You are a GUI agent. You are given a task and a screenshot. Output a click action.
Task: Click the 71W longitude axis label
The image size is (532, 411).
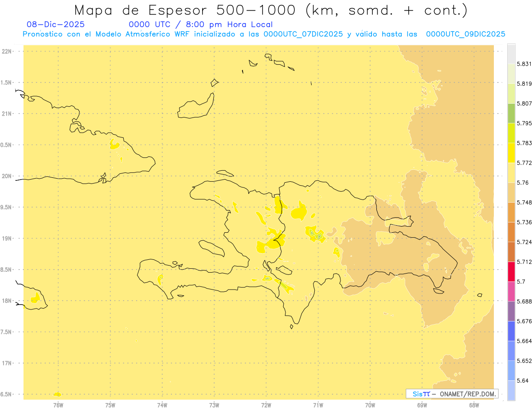pos(318,405)
